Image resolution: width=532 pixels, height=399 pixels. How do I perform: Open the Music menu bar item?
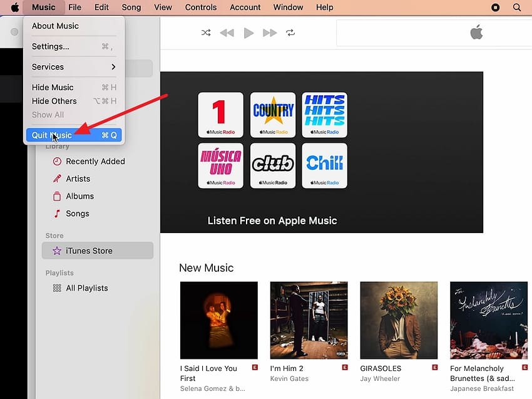(x=43, y=7)
